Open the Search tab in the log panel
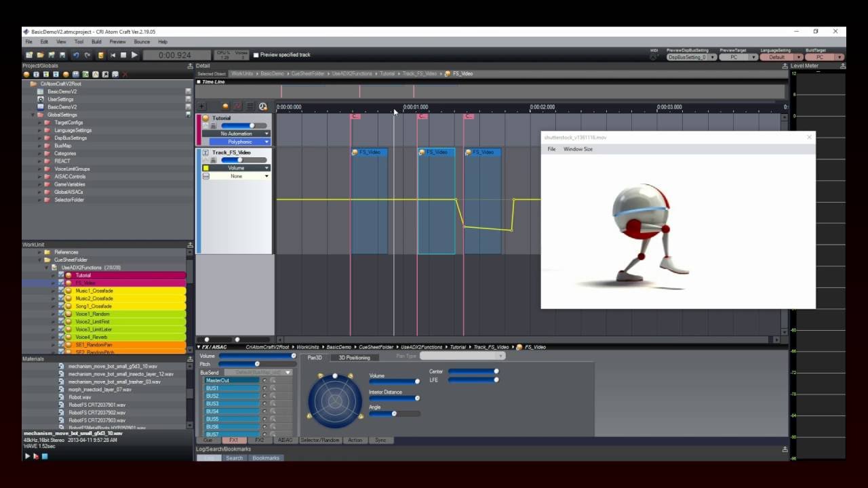Image resolution: width=868 pixels, height=488 pixels. 234,457
